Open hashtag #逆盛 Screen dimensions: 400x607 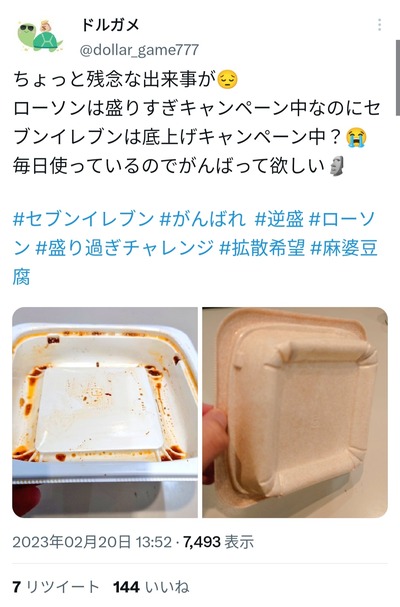click(279, 219)
